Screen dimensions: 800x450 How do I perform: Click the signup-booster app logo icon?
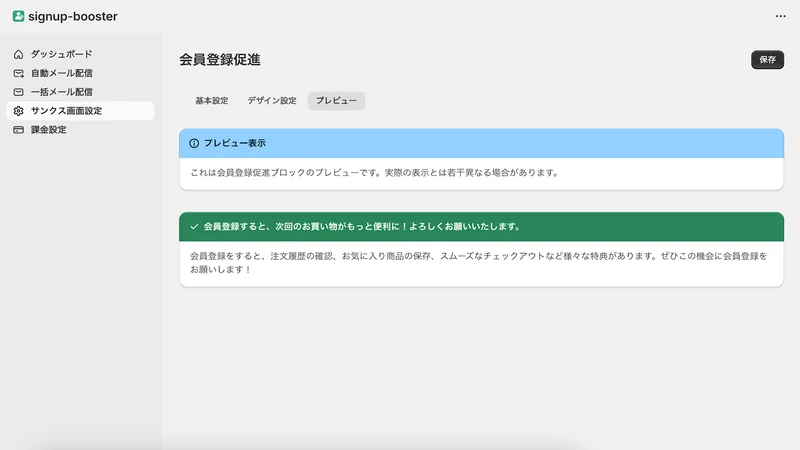[18, 16]
